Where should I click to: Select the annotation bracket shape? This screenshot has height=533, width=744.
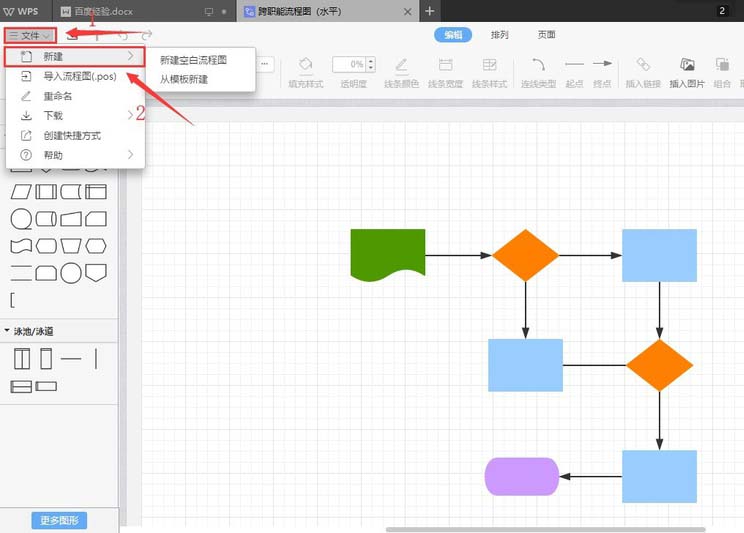tap(13, 300)
